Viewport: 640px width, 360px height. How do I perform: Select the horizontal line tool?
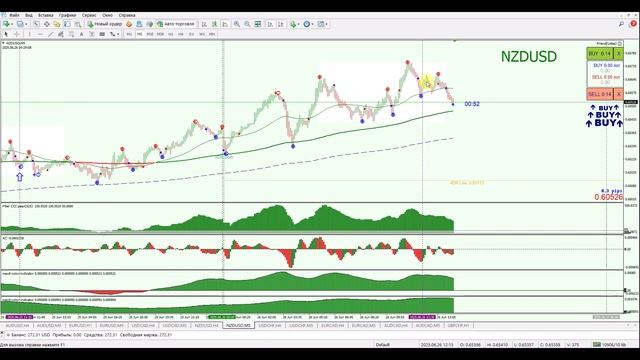[40, 34]
